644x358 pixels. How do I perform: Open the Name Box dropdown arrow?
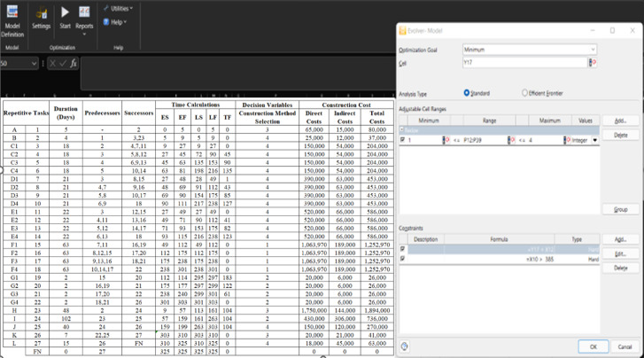(34, 63)
